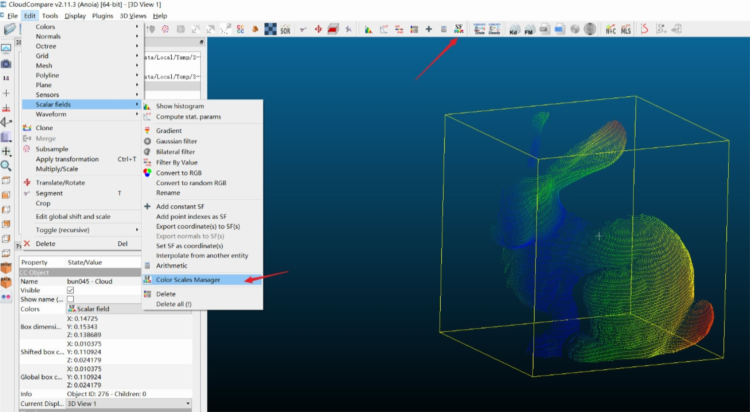Click the Kd toolbar icon
750x412 pixels.
(x=514, y=30)
